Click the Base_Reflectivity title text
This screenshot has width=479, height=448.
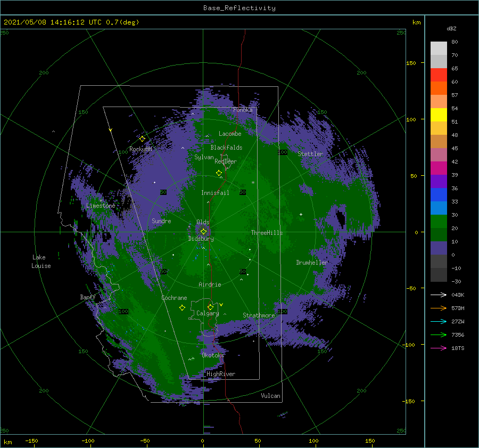(240, 8)
